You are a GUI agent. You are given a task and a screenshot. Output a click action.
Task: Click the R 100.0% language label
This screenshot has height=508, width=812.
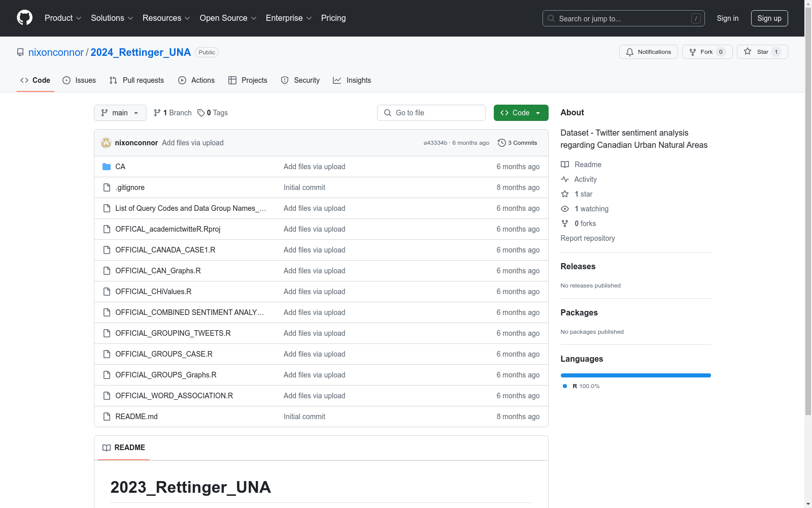tap(586, 386)
